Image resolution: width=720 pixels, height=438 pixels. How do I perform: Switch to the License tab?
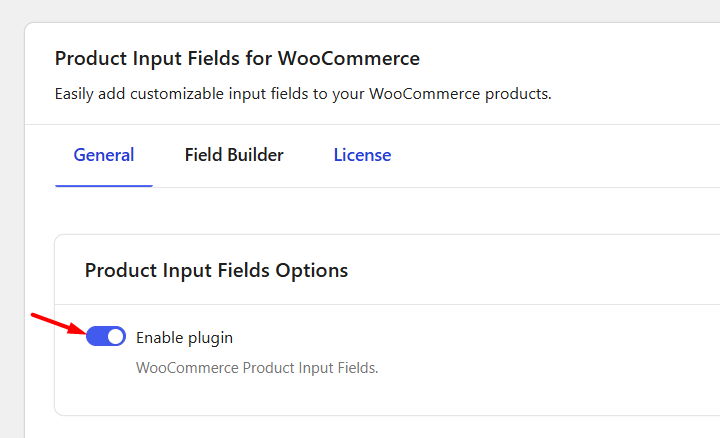coord(362,155)
